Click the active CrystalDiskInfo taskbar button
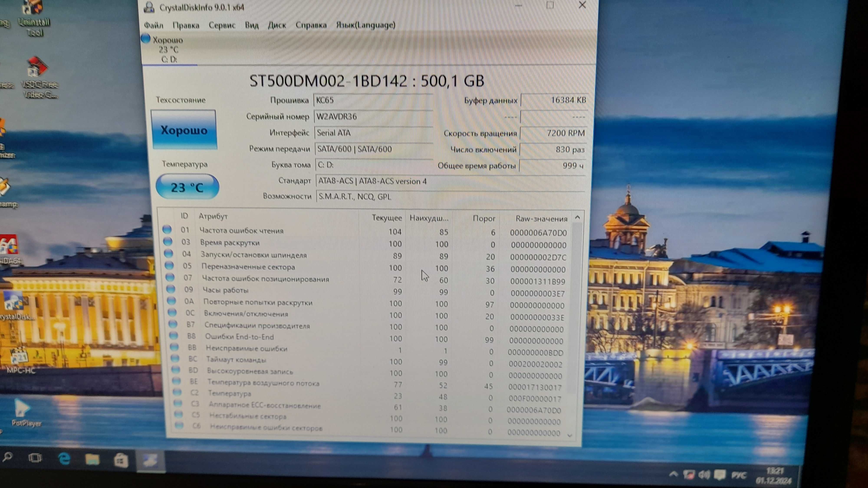This screenshot has height=488, width=868. pyautogui.click(x=150, y=461)
